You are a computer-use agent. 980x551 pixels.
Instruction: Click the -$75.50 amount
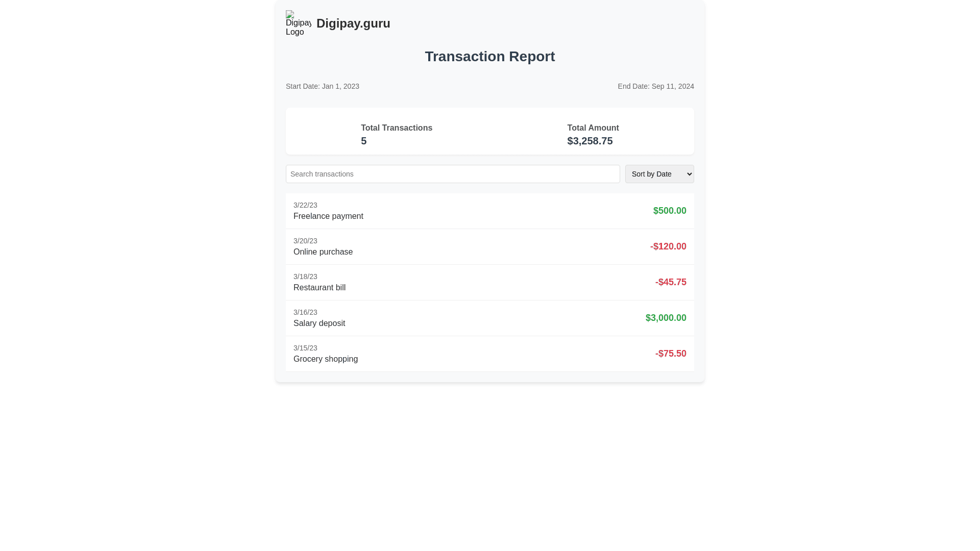point(670,354)
